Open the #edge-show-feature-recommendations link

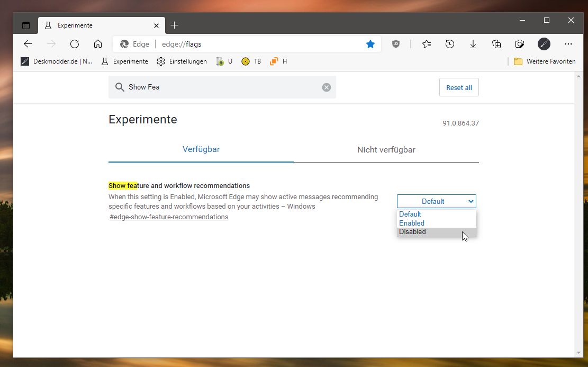click(x=169, y=217)
